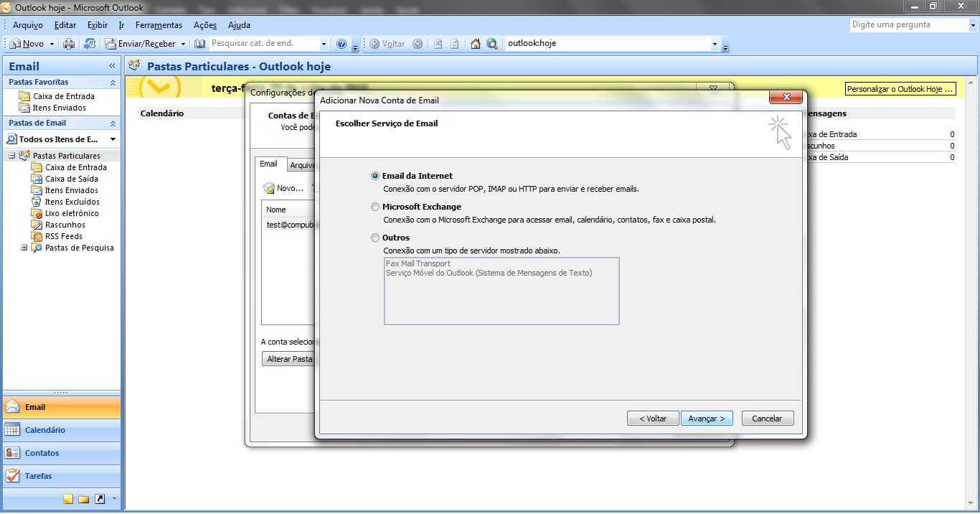Screen dimensions: 980x514
Task: Open the Ferramentas menu
Action: coord(159,25)
